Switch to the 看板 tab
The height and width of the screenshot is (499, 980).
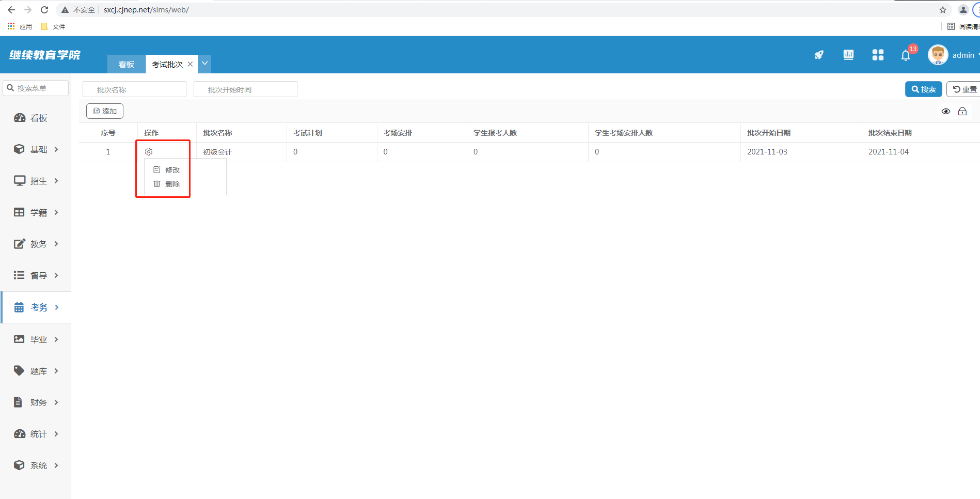point(127,64)
